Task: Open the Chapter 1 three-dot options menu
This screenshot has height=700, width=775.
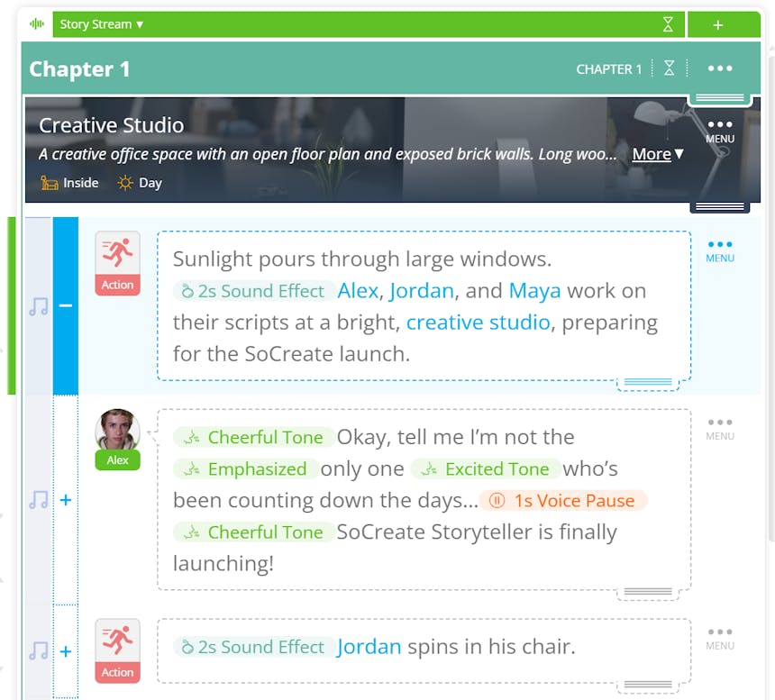Action: [x=720, y=68]
